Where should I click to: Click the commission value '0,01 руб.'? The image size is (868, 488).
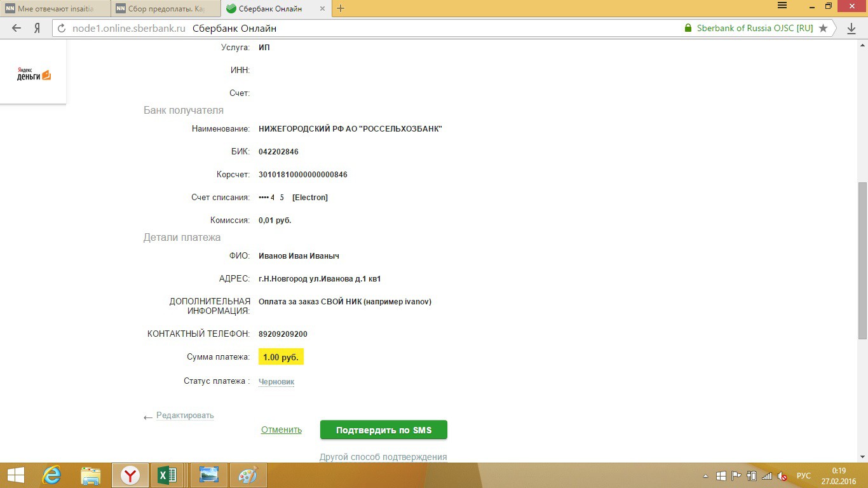pos(275,220)
